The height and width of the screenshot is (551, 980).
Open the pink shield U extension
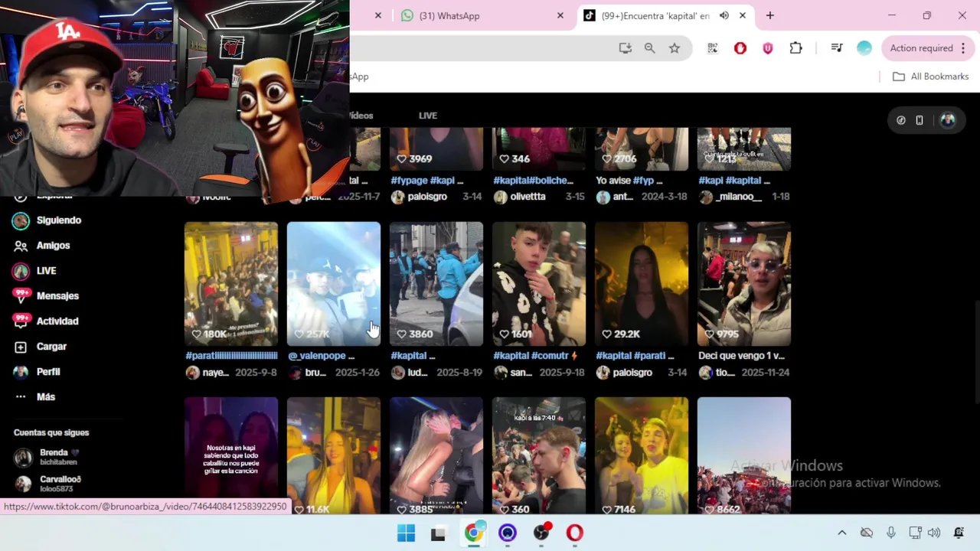pyautogui.click(x=767, y=48)
